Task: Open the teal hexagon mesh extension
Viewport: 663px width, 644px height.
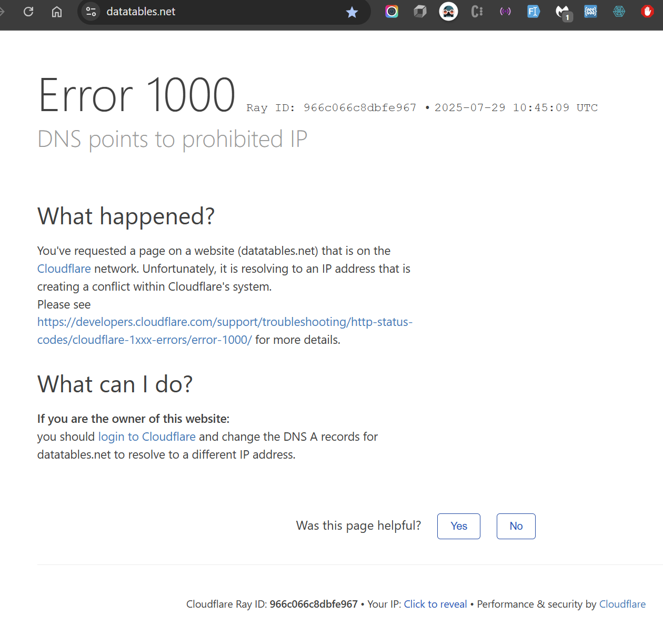Action: tap(619, 12)
